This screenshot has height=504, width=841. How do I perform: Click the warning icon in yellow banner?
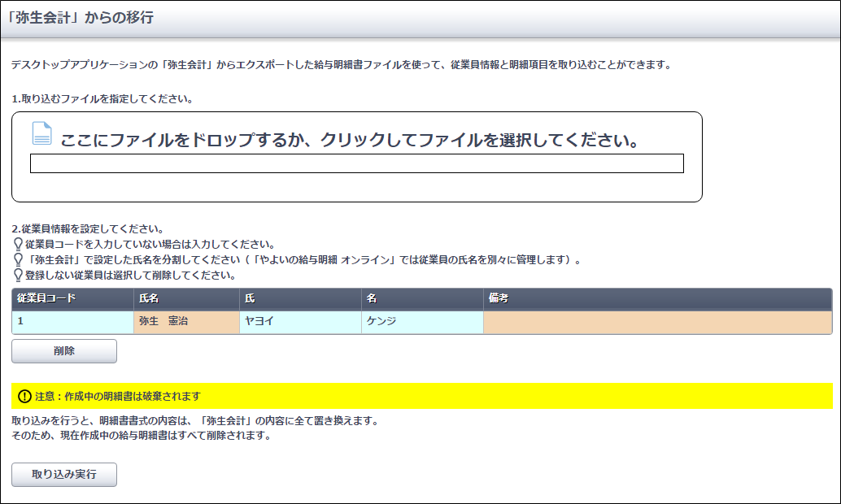pos(24,396)
